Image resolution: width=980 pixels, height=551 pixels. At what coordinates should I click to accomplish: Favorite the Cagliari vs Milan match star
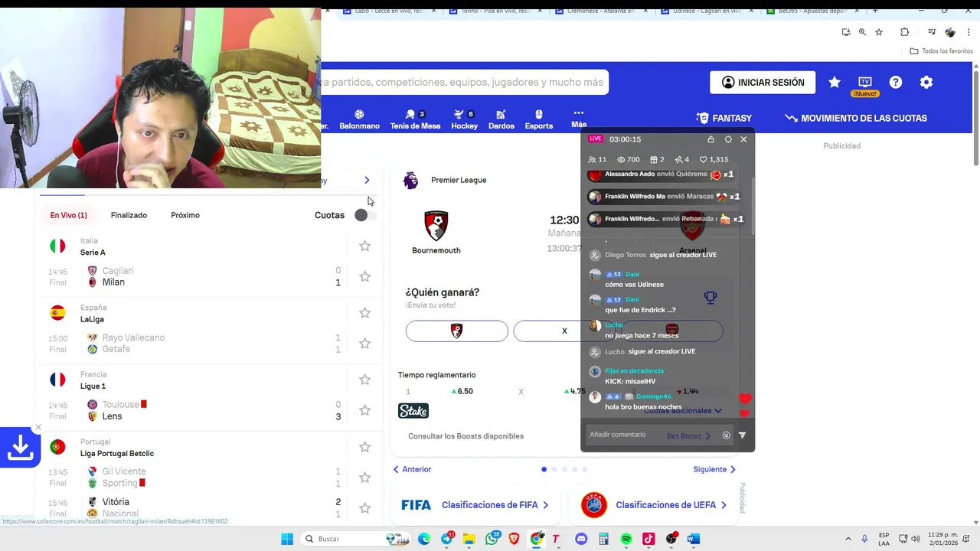coord(365,276)
